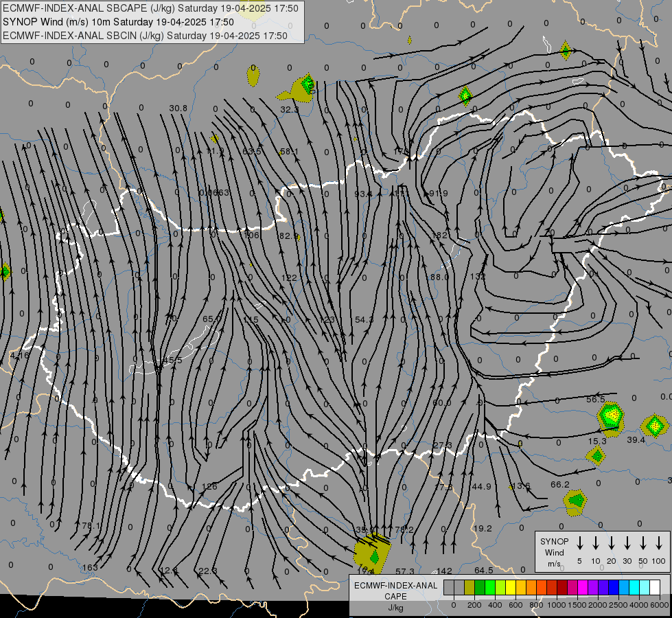Select the olive CAPE legend swatch
The height and width of the screenshot is (618, 672).
tap(470, 588)
